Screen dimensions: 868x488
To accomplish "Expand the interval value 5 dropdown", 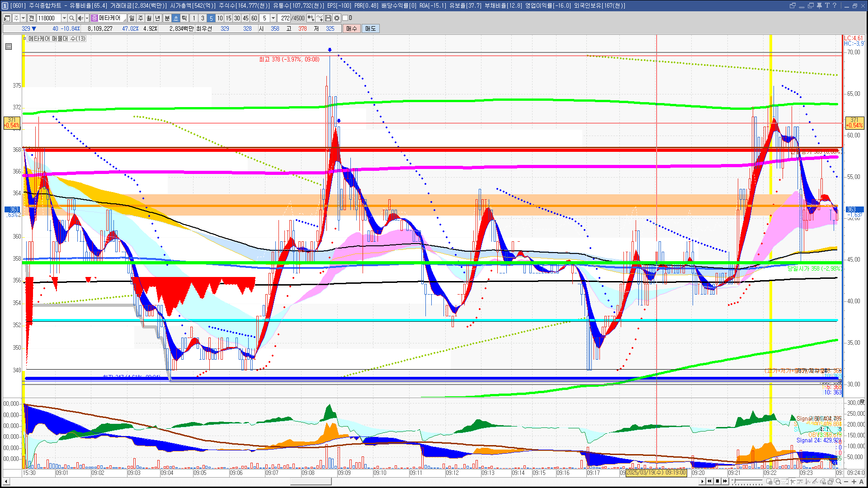I will tap(273, 18).
